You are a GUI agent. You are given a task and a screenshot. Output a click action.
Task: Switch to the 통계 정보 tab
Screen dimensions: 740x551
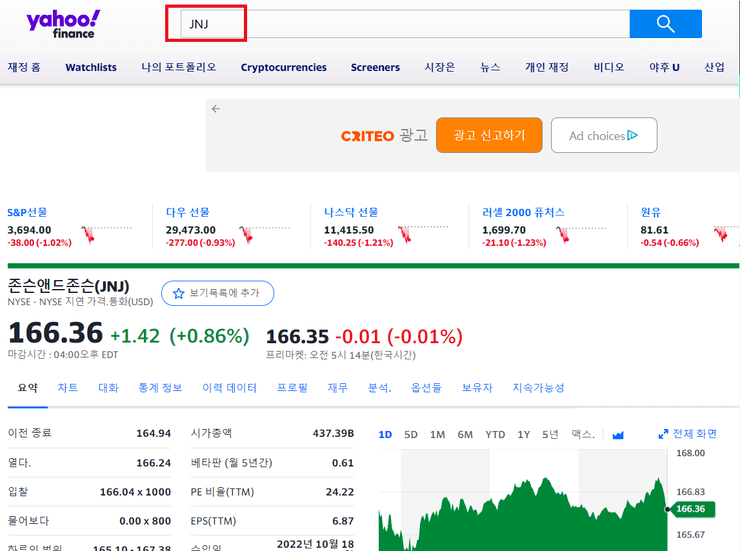160,388
